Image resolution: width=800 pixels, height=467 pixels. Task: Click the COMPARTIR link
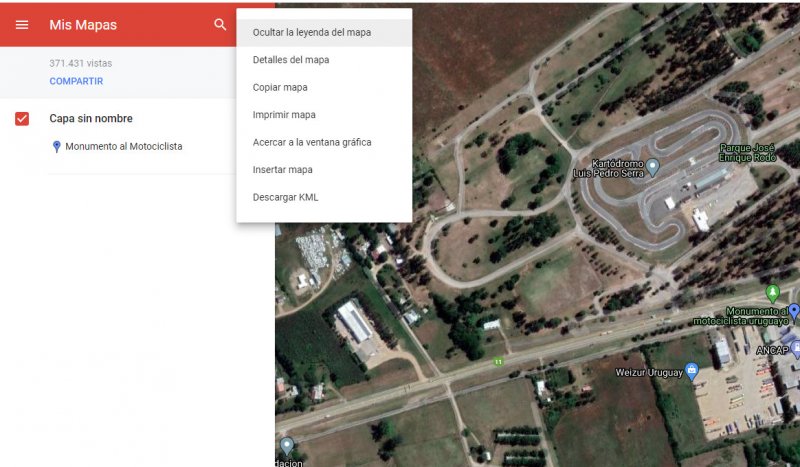[76, 81]
